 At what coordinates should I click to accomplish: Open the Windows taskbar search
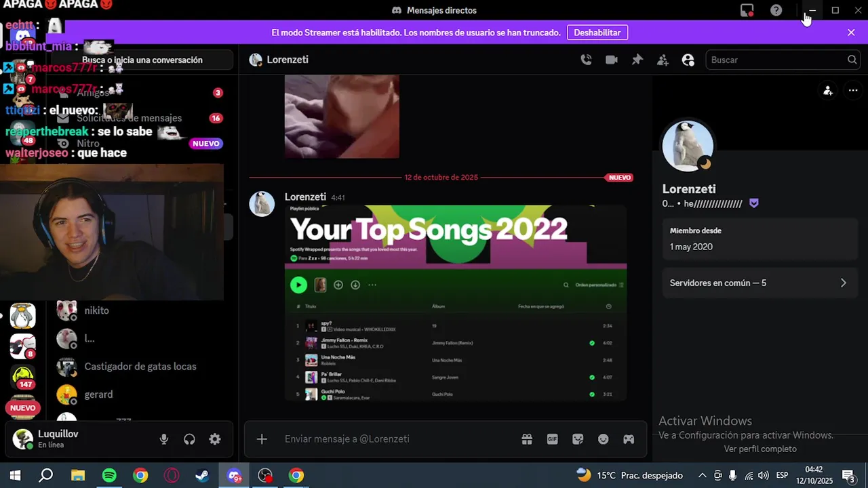[45, 475]
